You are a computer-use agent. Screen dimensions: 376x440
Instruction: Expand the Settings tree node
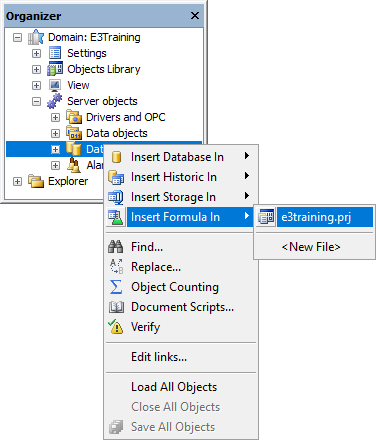click(36, 53)
